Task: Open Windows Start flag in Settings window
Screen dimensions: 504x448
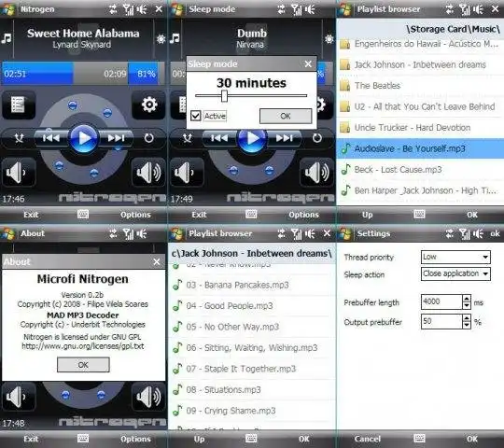Action: click(x=345, y=233)
